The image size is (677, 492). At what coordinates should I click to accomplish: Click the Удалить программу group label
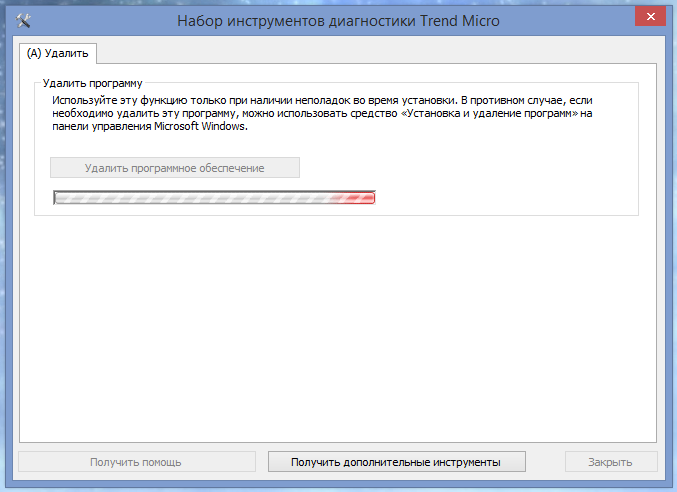point(92,83)
